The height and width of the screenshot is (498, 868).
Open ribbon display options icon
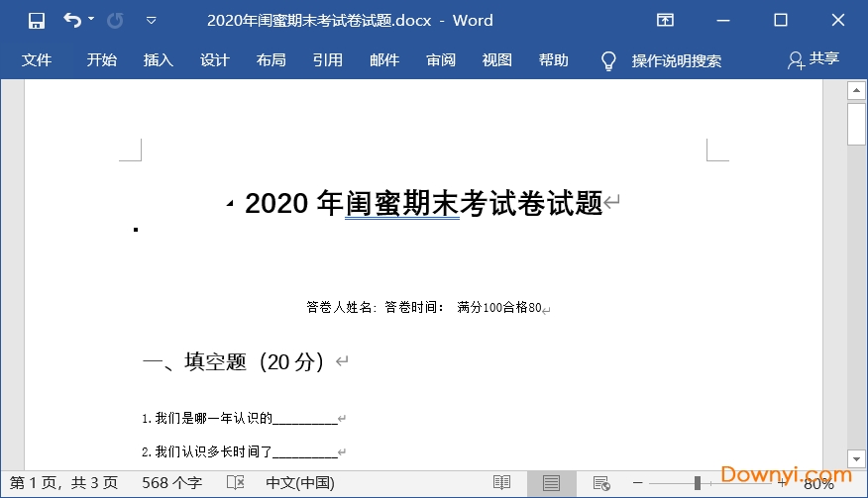pyautogui.click(x=665, y=21)
